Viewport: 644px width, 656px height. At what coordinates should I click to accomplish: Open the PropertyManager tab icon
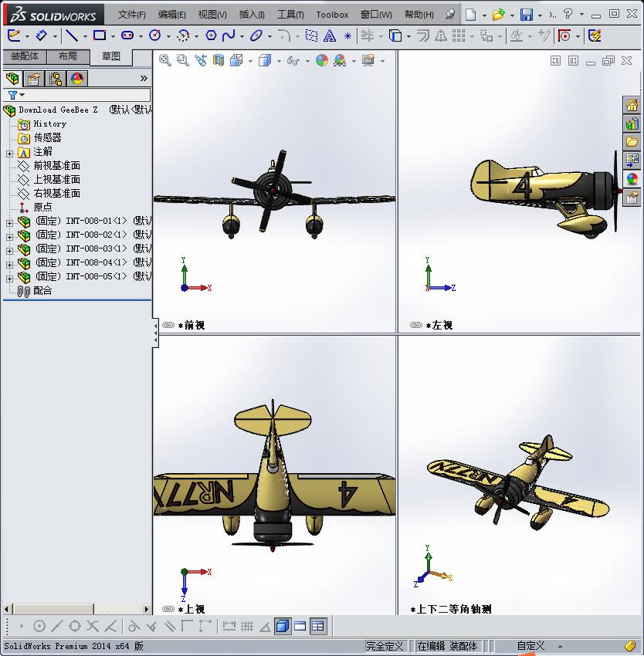coord(34,78)
